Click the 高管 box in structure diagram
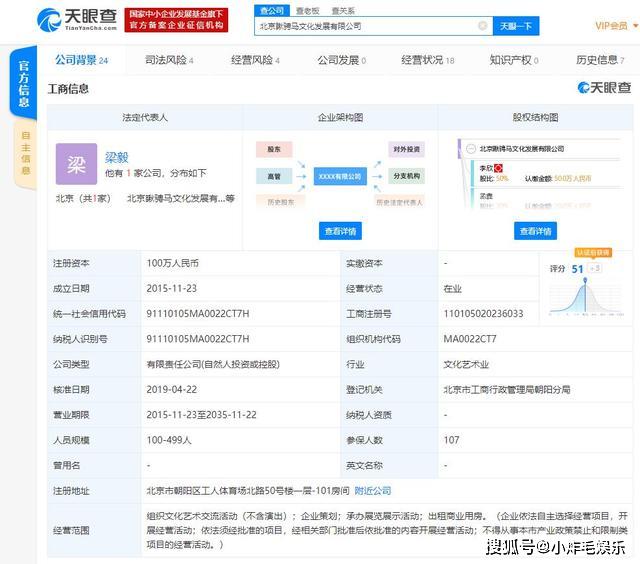Viewport: 640px width, 564px height. click(x=274, y=176)
